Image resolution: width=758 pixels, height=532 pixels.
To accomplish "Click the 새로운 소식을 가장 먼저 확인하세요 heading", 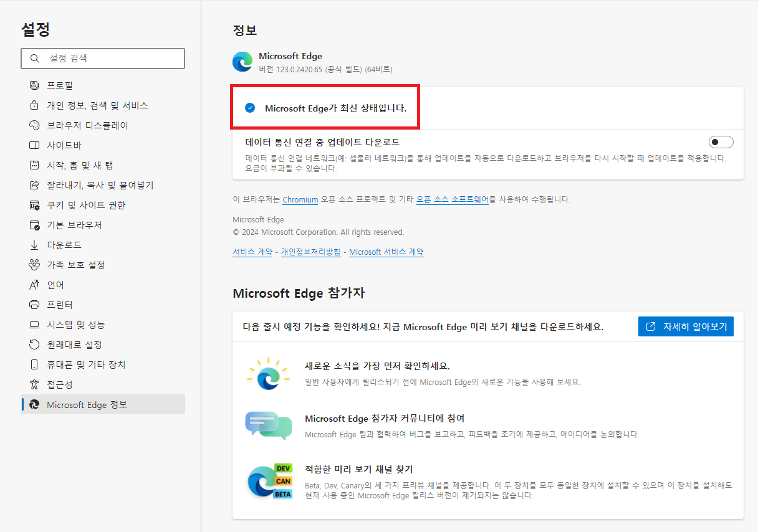I will [x=377, y=366].
